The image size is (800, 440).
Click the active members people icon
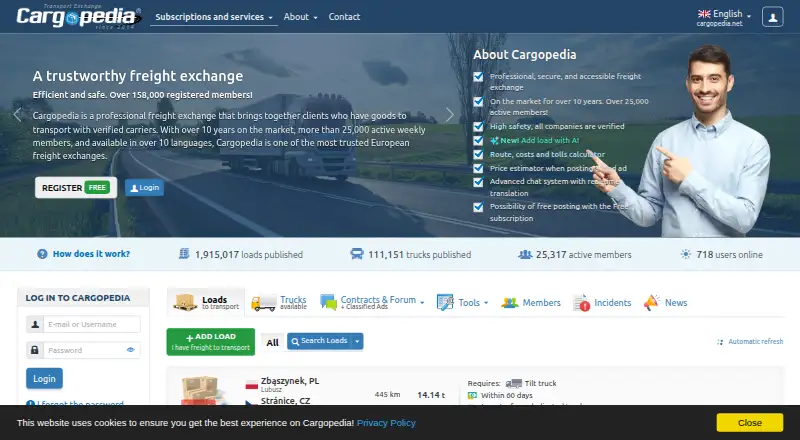(x=525, y=254)
